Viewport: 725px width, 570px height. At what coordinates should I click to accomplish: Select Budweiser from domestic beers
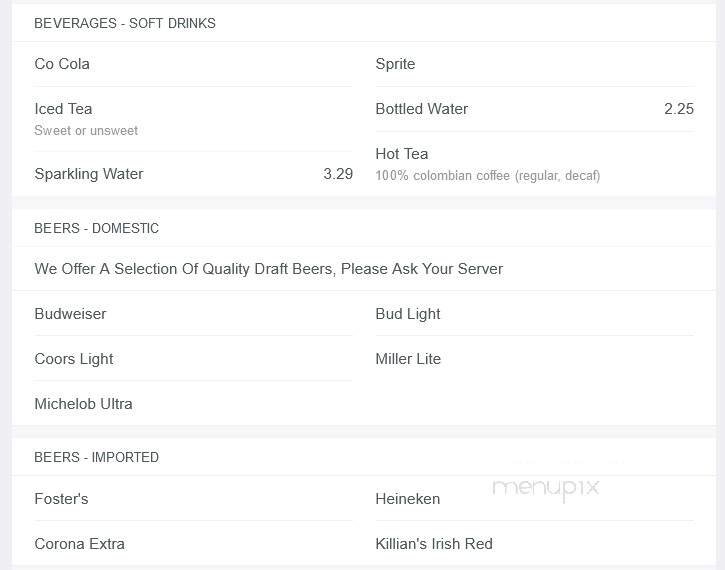(x=70, y=314)
